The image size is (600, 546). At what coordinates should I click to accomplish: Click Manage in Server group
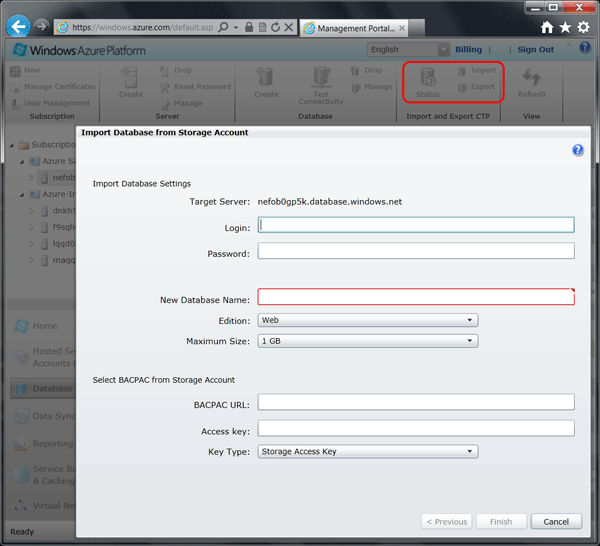coord(182,103)
